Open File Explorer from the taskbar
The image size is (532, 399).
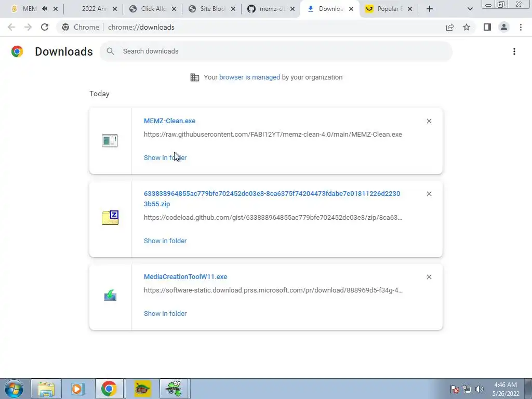pyautogui.click(x=46, y=389)
